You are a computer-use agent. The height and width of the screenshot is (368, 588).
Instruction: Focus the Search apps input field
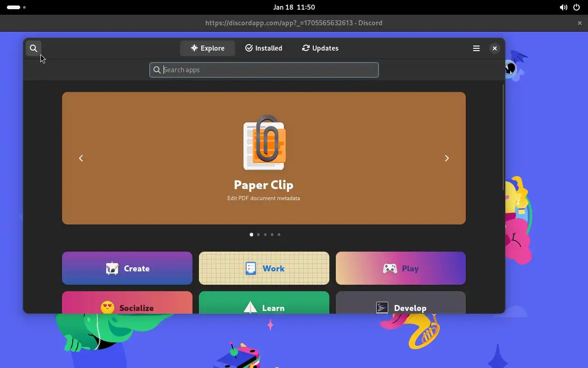click(264, 70)
